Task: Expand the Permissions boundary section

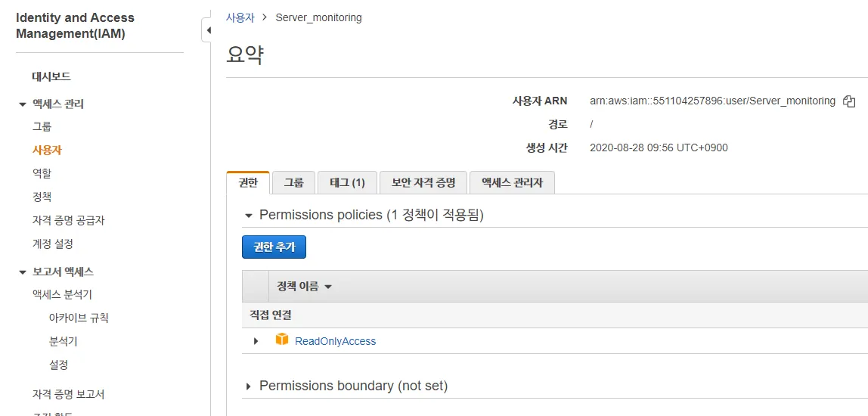Action: (248, 387)
